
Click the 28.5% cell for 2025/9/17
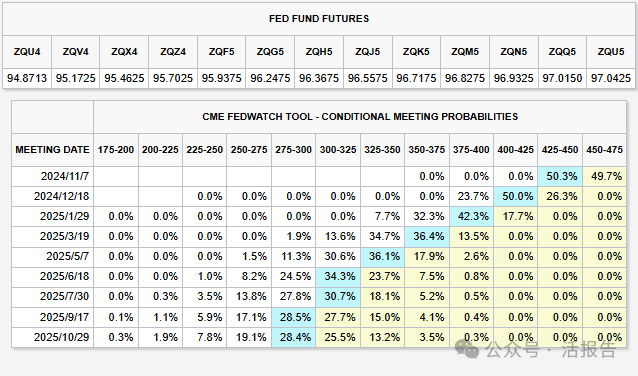click(295, 317)
